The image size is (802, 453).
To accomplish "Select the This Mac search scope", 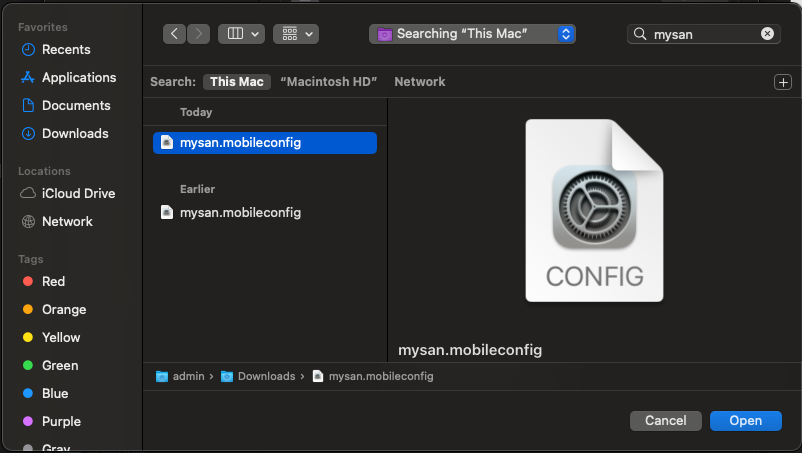I will tap(237, 82).
